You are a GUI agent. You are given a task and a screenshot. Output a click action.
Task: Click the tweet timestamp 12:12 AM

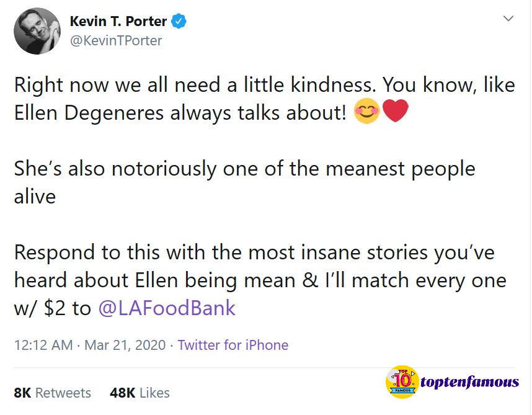click(x=43, y=345)
